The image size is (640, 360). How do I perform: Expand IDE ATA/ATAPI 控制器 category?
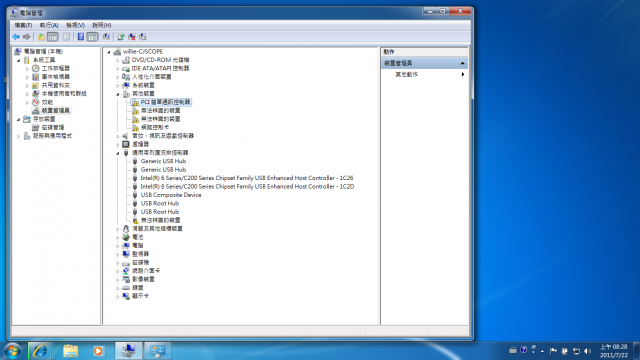118,69
